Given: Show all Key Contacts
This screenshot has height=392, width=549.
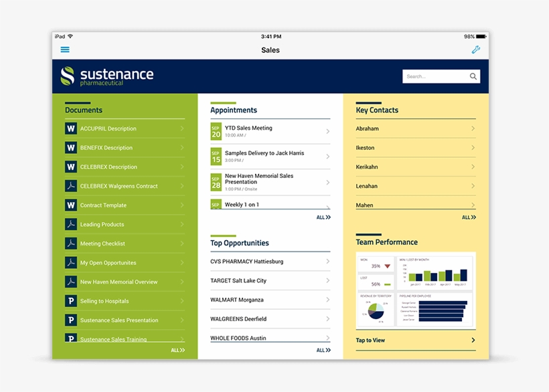Looking at the screenshot, I should 469,217.
